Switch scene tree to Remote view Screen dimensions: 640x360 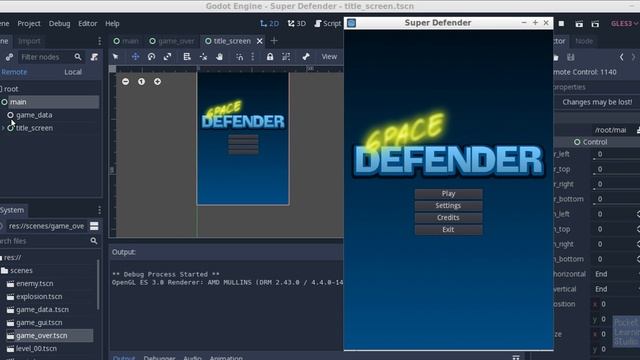click(x=14, y=72)
